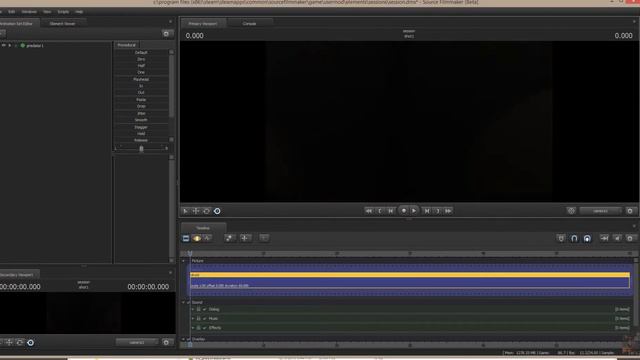Select the yellow shot1 clip bar
The height and width of the screenshot is (360, 640).
point(410,275)
